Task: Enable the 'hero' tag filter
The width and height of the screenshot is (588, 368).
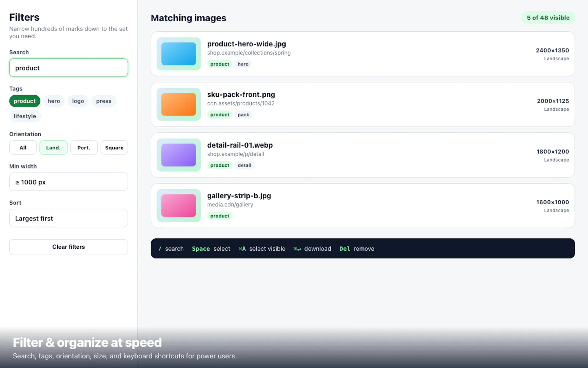Action: 54,101
